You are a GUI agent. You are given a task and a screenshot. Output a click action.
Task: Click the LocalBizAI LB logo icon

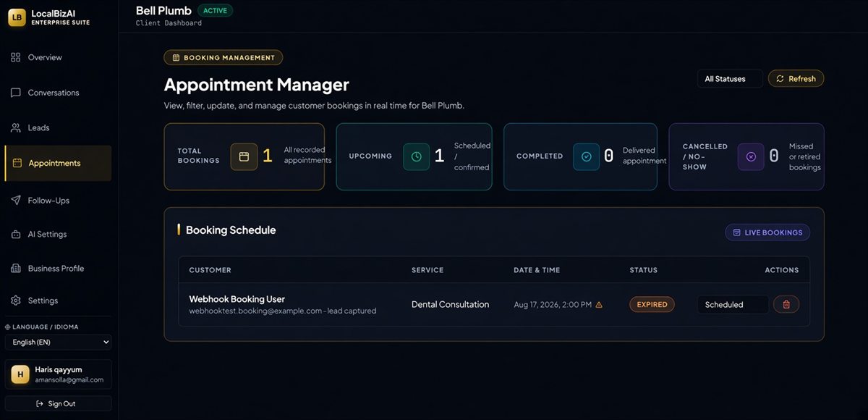point(17,17)
